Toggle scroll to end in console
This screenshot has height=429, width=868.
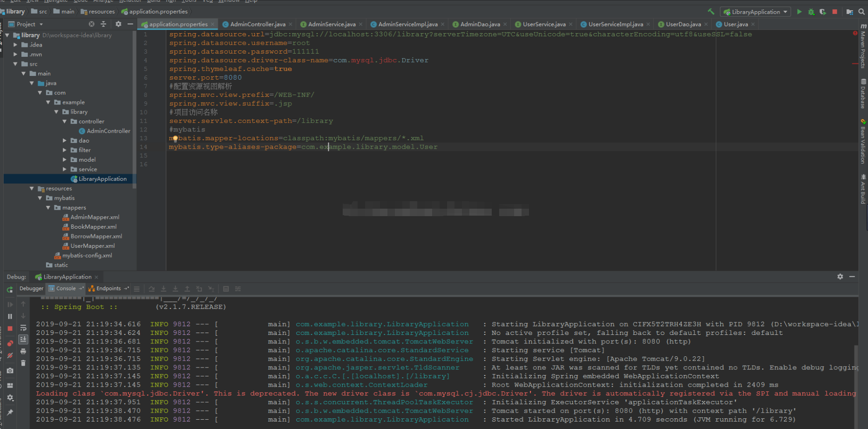(x=23, y=339)
